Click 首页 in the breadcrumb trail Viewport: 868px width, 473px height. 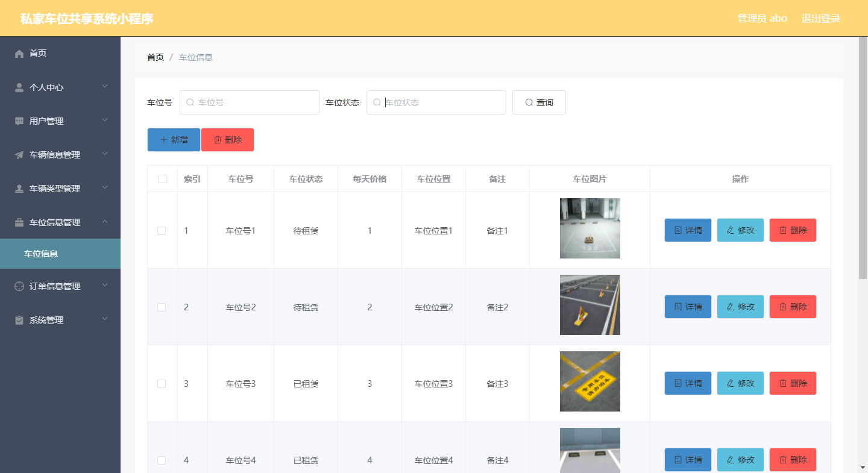pyautogui.click(x=155, y=57)
